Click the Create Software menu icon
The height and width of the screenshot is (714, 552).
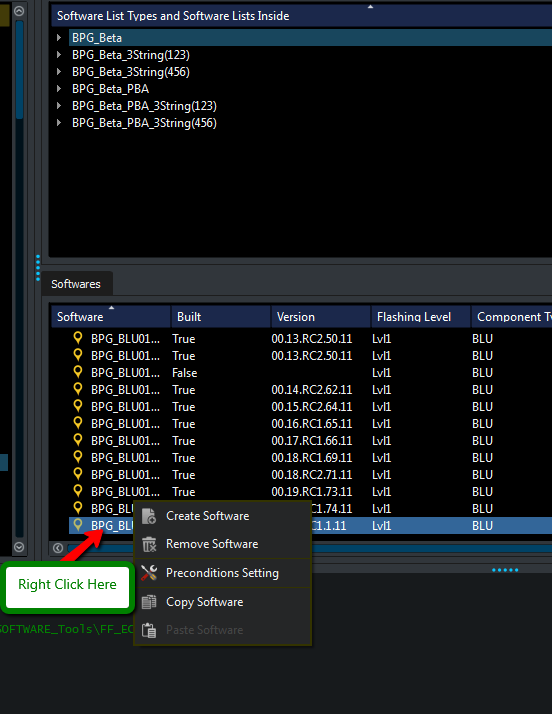click(x=149, y=516)
